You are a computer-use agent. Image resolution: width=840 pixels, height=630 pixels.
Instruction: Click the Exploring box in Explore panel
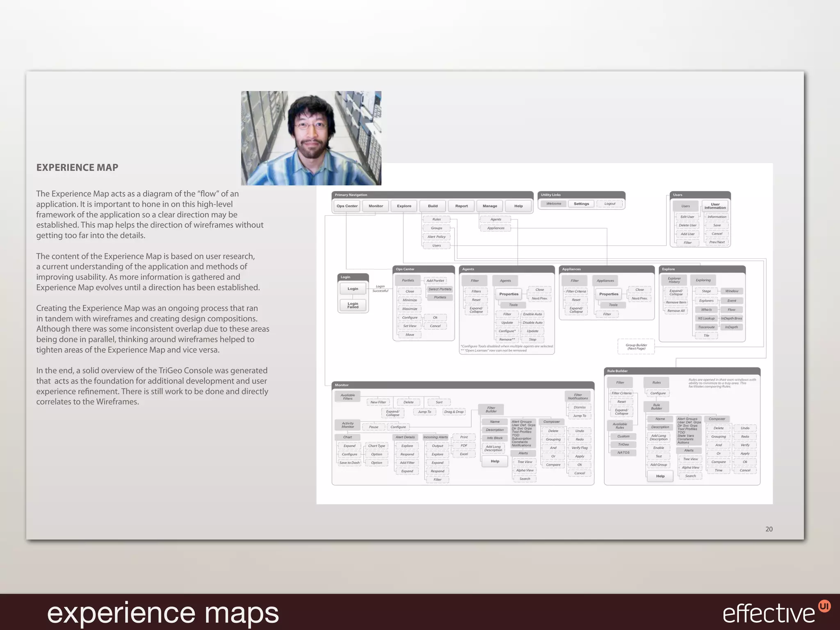[703, 280]
